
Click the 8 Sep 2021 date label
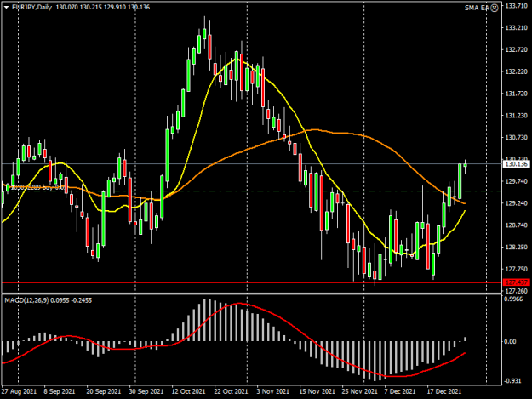[x=59, y=391]
